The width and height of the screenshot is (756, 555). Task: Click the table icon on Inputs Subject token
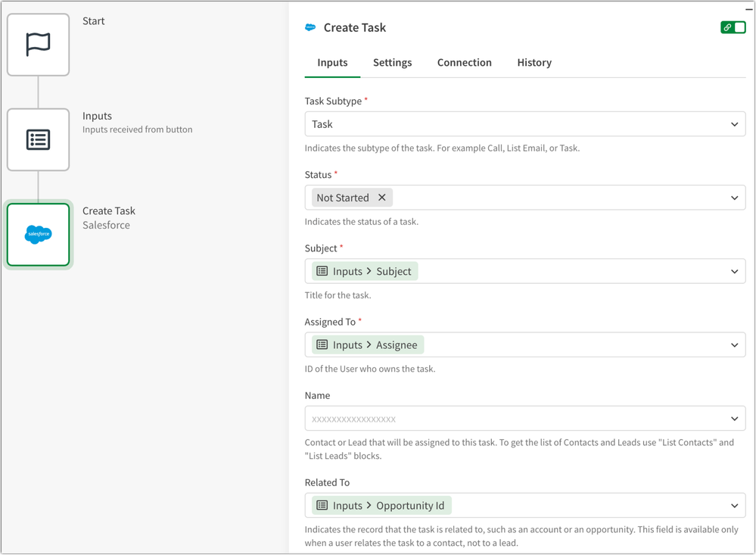(321, 270)
